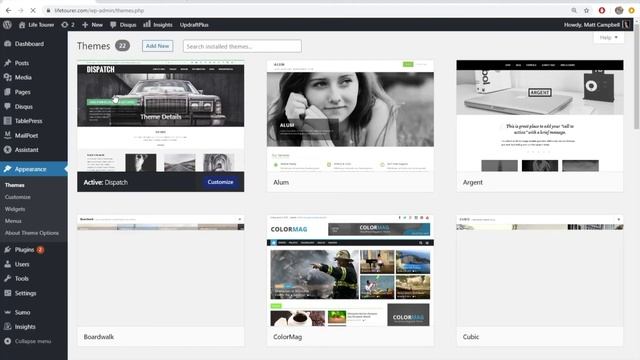This screenshot has height=360, width=640.
Task: Click the TablePress table icon
Action: [7, 120]
